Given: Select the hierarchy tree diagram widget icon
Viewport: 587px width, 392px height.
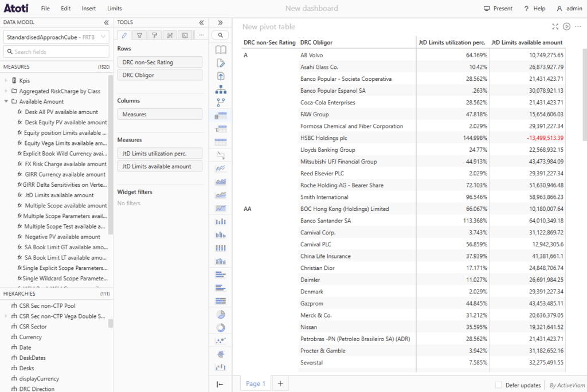Looking at the screenshot, I should pos(221,89).
